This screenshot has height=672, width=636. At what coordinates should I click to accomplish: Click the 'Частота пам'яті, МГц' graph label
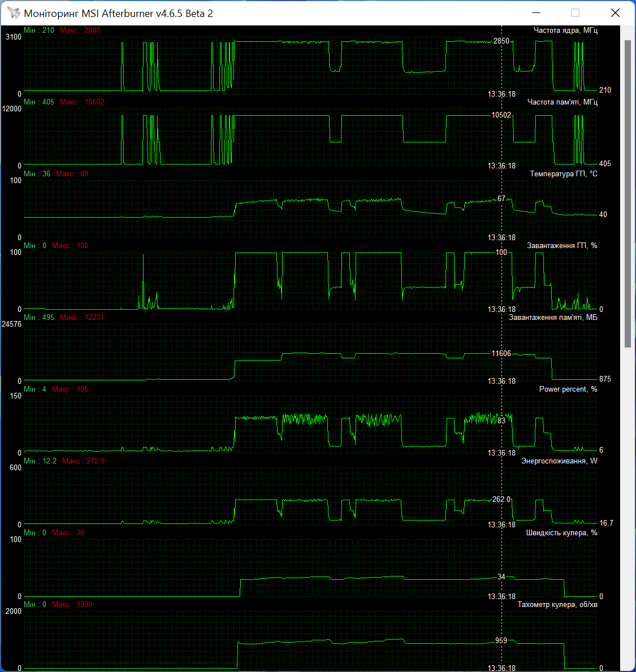563,102
